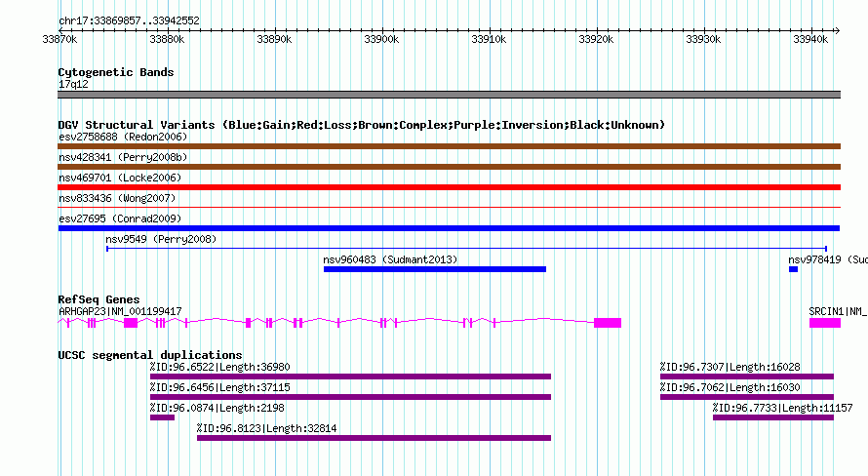
Task: Select the purple bar under Length:11157
Action: [773, 417]
